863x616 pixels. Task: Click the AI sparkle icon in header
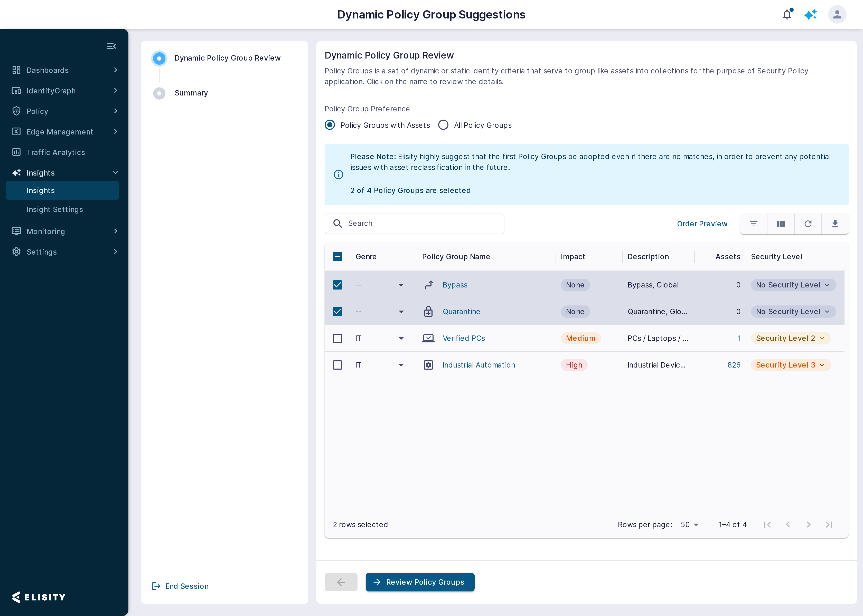[811, 14]
